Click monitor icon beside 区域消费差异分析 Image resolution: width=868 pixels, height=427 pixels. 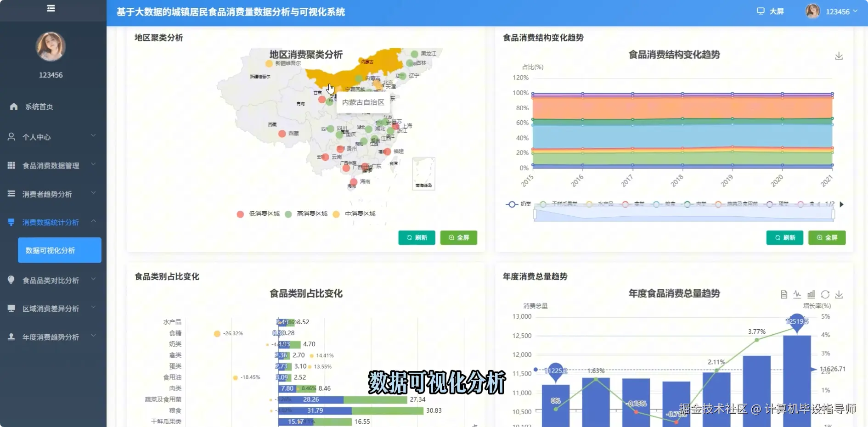click(11, 309)
